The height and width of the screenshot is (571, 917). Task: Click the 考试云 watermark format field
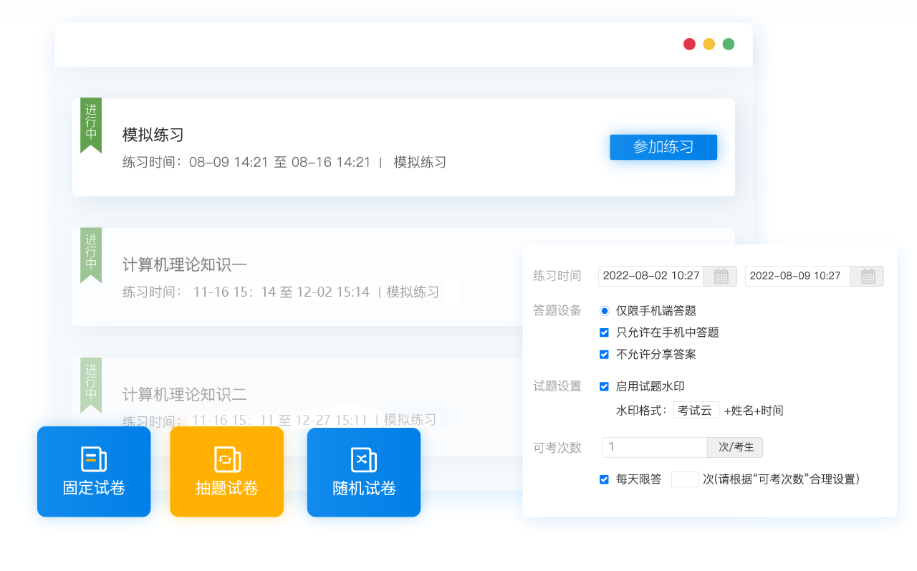tap(695, 410)
